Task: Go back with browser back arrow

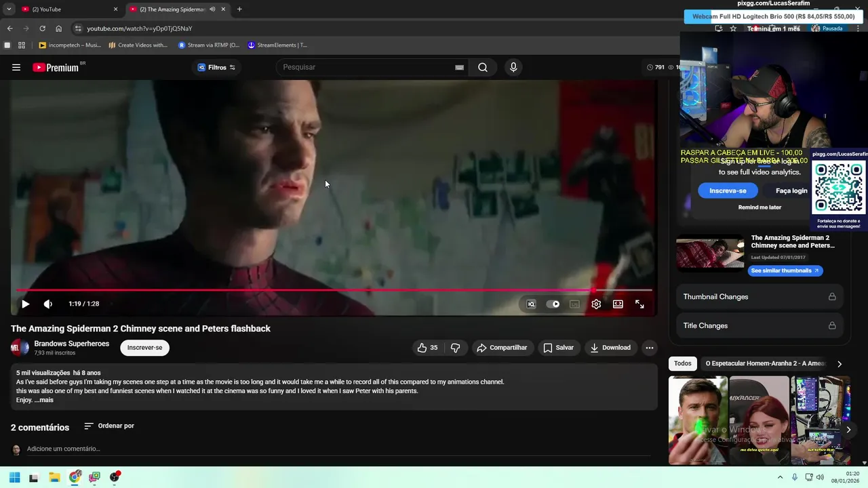Action: [x=9, y=28]
